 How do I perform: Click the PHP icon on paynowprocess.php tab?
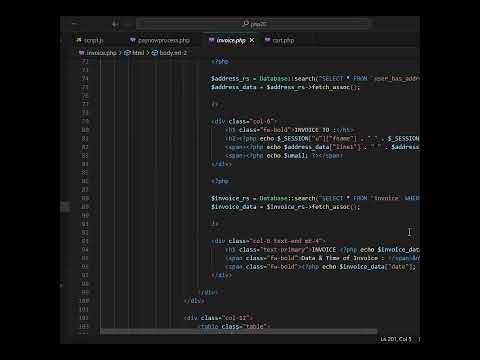point(133,40)
